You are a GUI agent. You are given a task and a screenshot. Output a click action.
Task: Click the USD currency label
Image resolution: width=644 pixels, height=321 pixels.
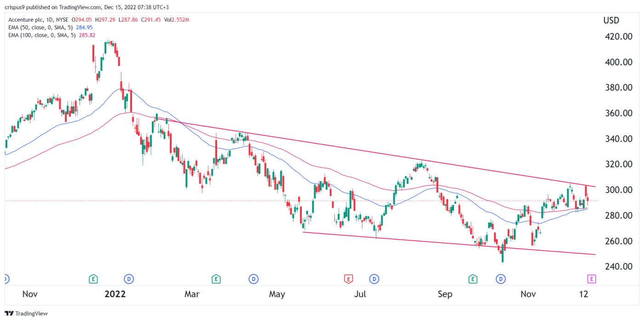611,21
